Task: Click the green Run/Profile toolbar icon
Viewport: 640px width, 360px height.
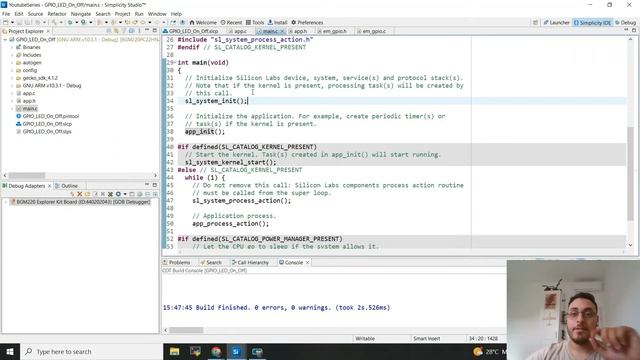Action: click(x=83, y=22)
